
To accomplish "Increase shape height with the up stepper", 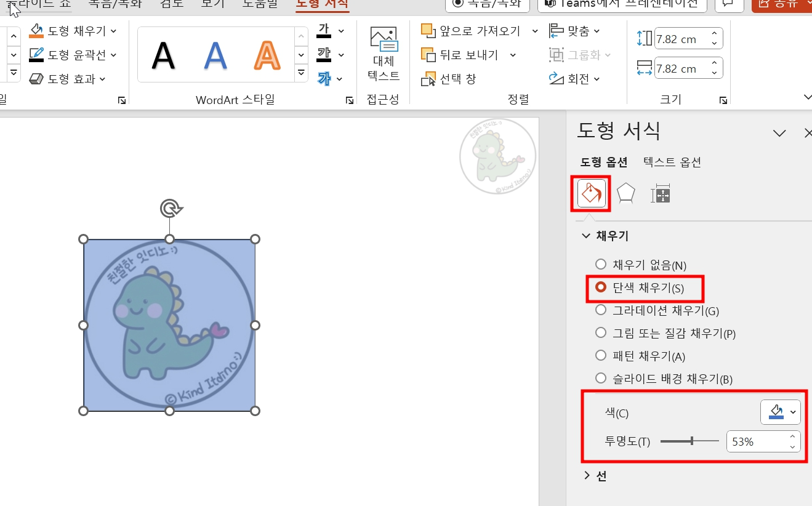I will click(x=715, y=34).
